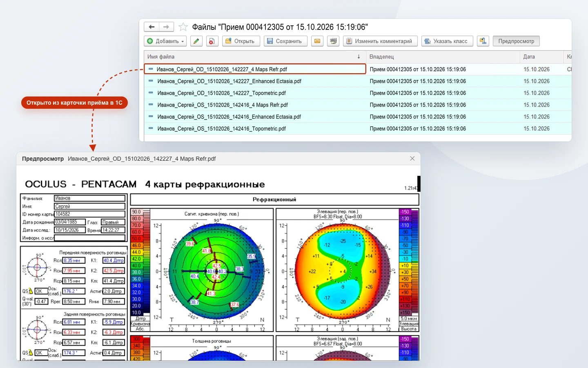Send the file by email with the envelope icon
Screen dimensions: 588x368
tap(317, 41)
